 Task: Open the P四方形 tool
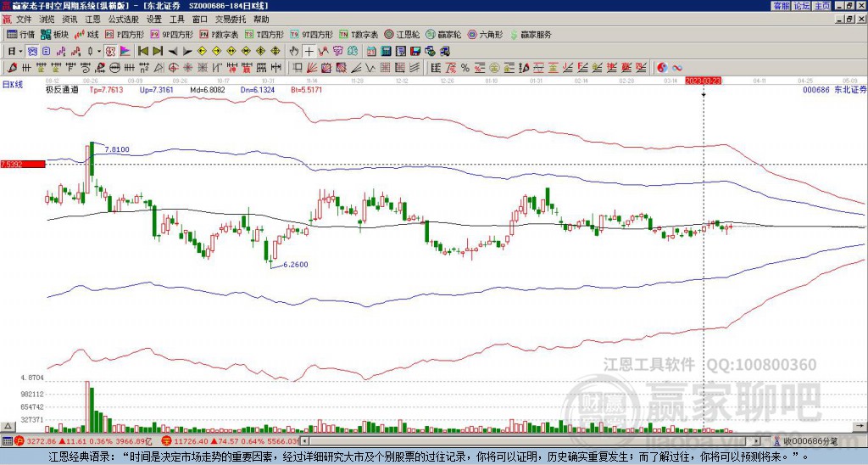pyautogui.click(x=125, y=34)
